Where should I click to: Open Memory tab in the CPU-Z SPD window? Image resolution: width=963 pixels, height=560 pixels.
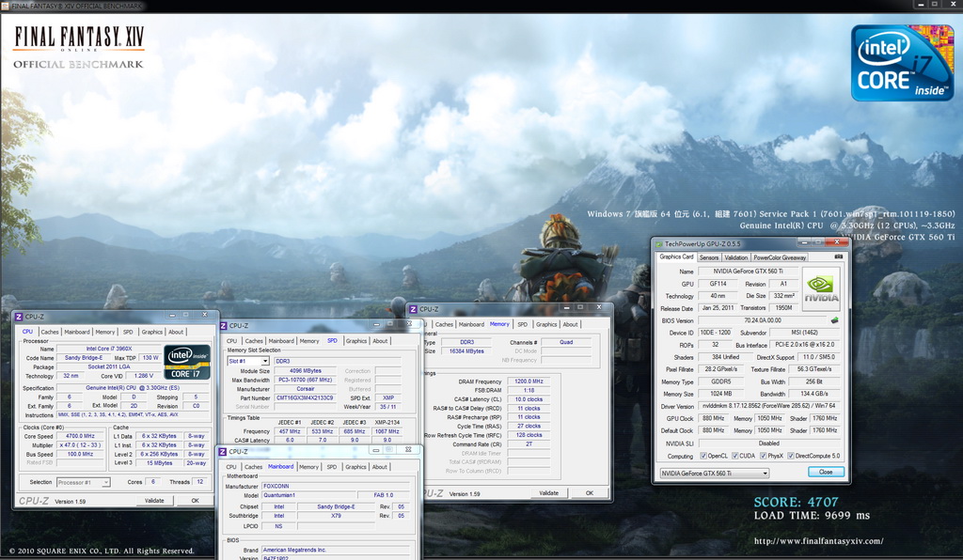pyautogui.click(x=308, y=341)
